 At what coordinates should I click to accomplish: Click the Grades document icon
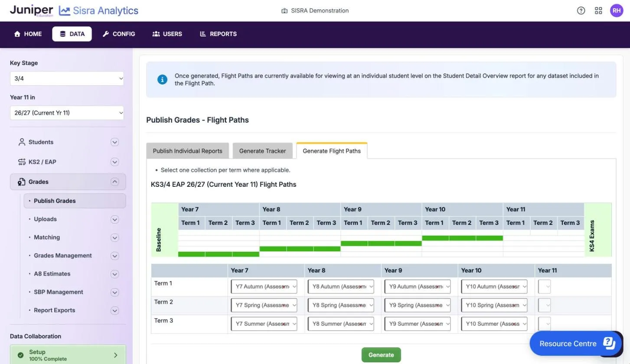point(22,182)
